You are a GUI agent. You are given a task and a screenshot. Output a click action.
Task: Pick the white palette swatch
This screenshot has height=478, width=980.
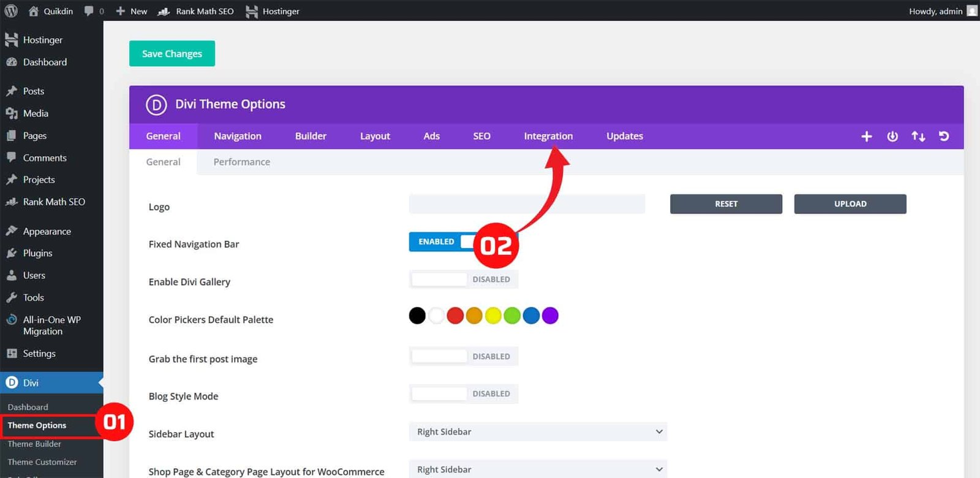(436, 316)
